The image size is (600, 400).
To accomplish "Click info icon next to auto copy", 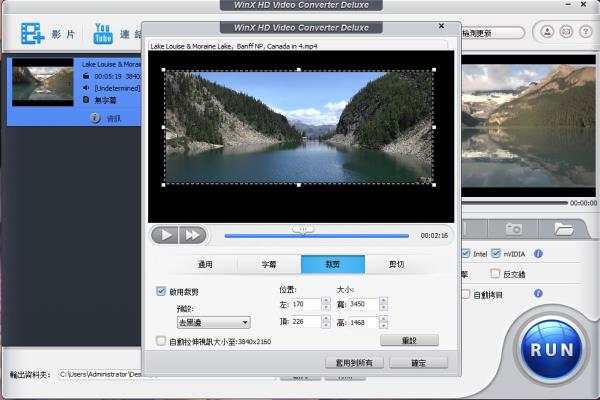I will 538,294.
